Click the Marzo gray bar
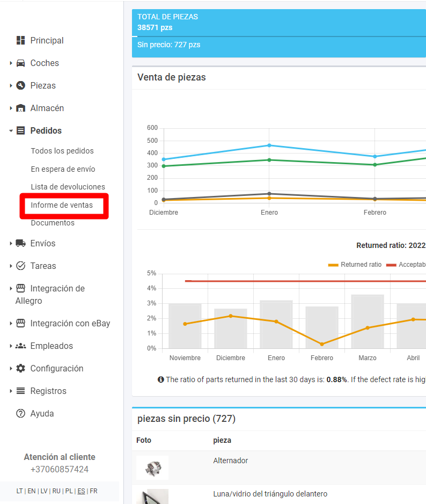The image size is (426, 504). (368, 322)
